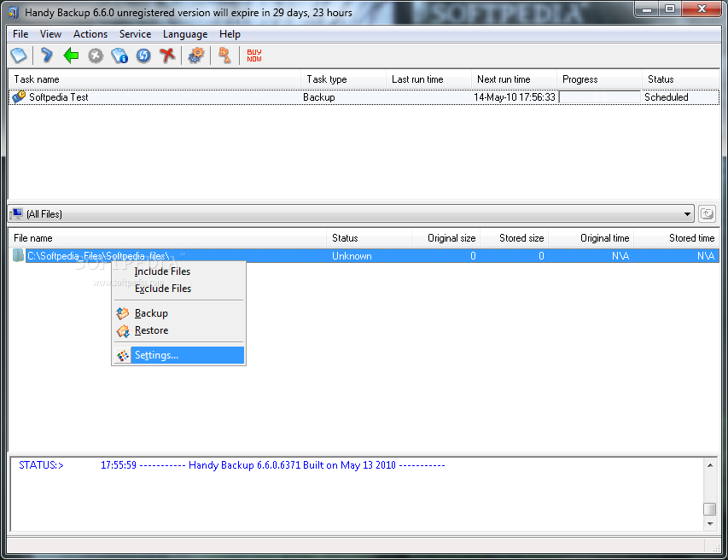Viewport: 728px width, 560px height.
Task: Minimize the Handy Backup window
Action: [x=648, y=9]
